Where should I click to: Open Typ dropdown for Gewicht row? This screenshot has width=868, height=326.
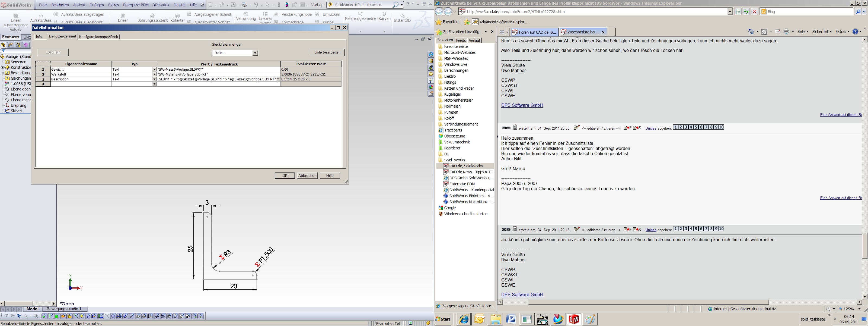click(154, 69)
